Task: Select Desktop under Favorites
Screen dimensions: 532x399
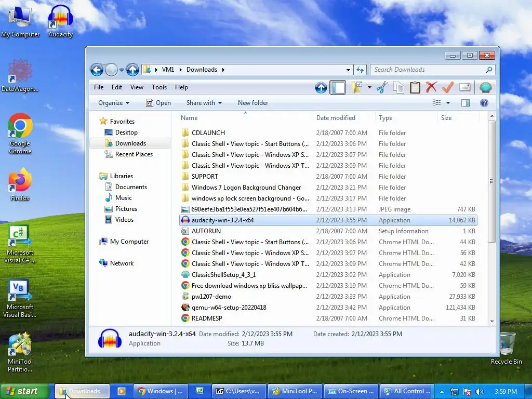Action: (126, 132)
